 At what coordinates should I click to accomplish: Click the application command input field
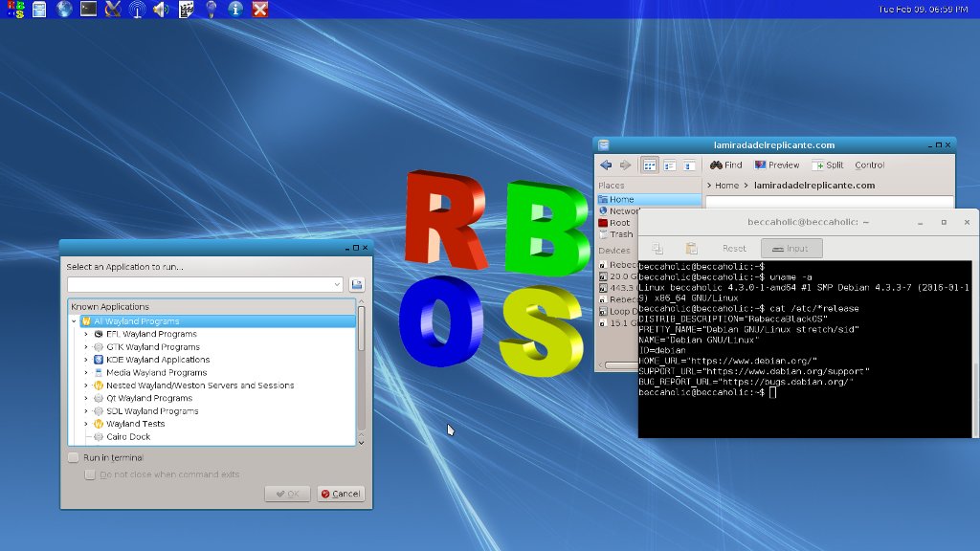pos(205,284)
